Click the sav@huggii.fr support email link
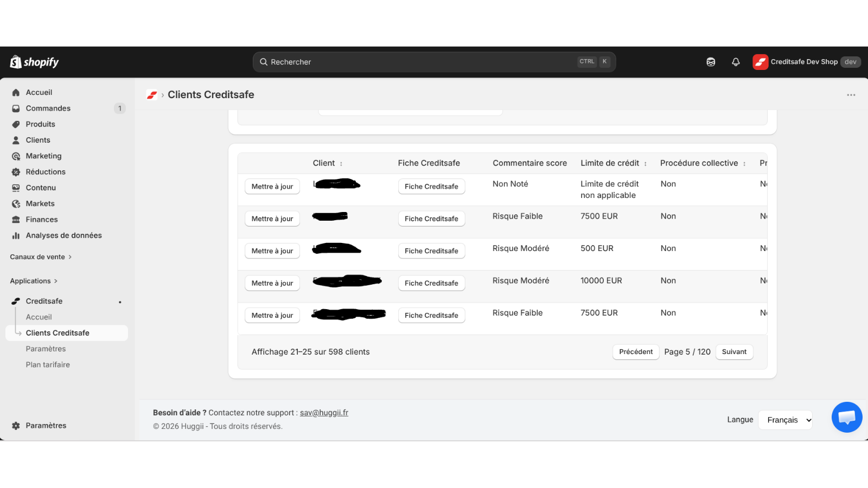Viewport: 868px width, 488px height. coord(324,413)
